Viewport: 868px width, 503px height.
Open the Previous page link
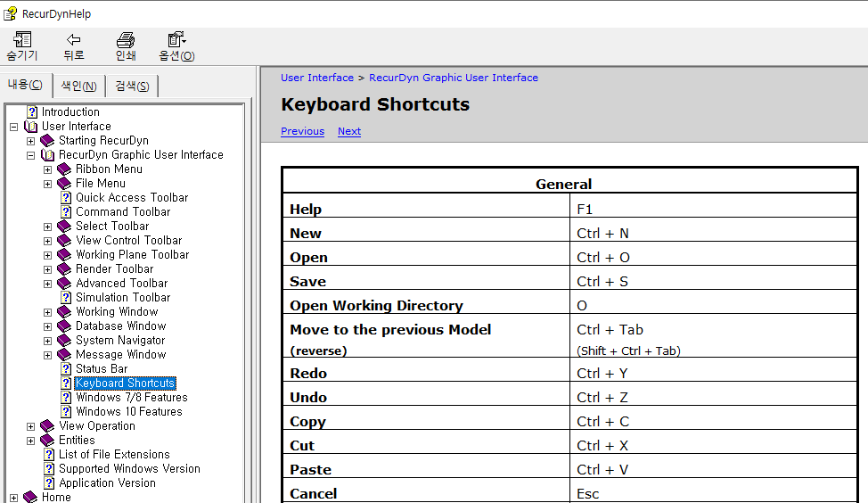coord(302,131)
